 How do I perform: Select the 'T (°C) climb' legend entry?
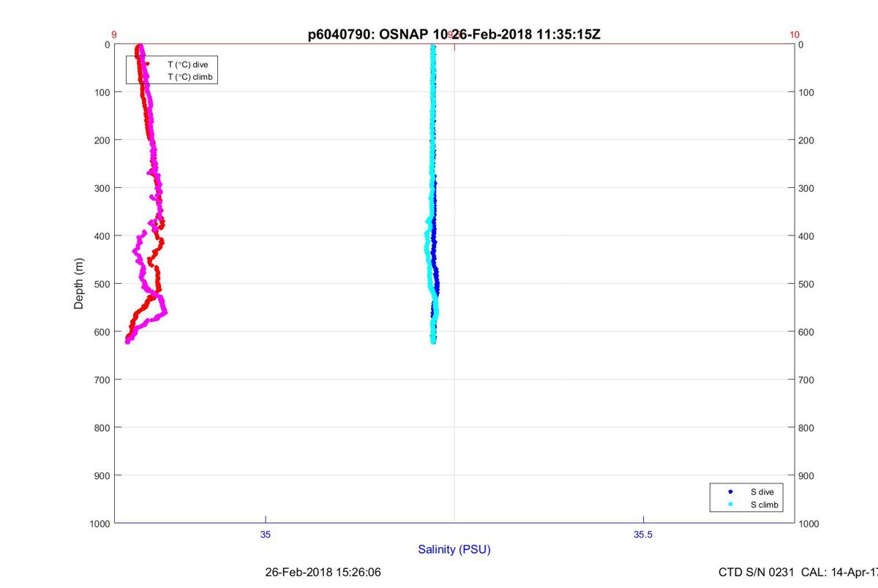point(190,76)
